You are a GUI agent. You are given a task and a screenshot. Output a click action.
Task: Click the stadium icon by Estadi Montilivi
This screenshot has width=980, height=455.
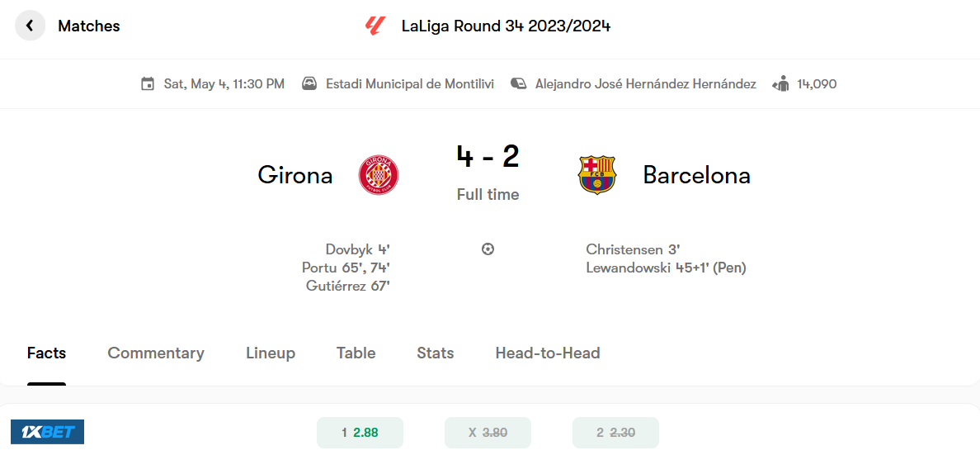[309, 84]
